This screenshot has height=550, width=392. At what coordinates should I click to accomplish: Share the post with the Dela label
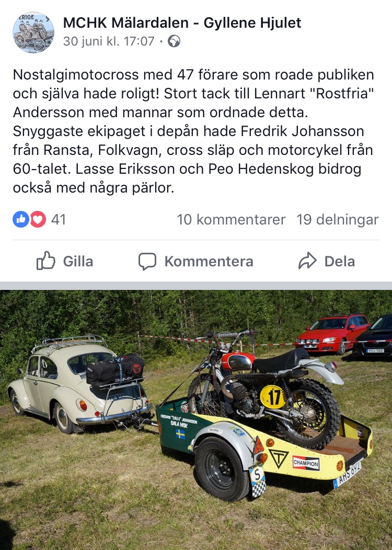[x=339, y=261]
